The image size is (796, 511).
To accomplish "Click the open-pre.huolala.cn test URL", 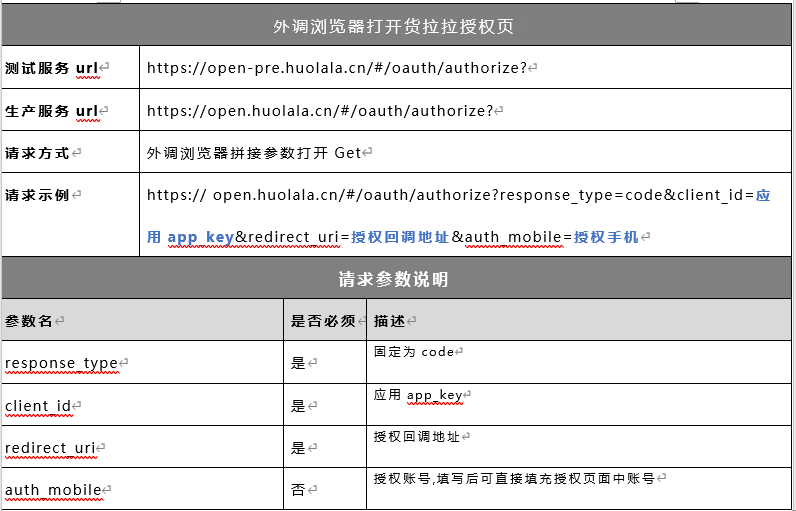I will pyautogui.click(x=337, y=67).
